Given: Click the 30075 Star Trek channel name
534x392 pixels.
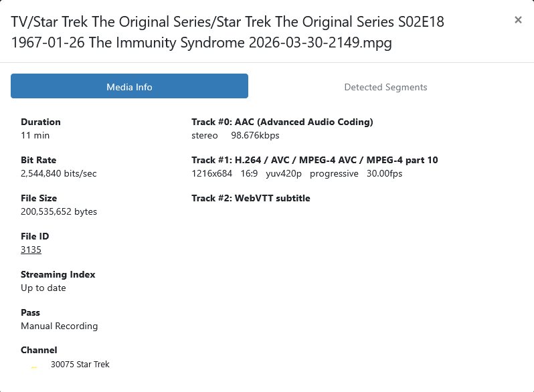Looking at the screenshot, I should [x=80, y=365].
